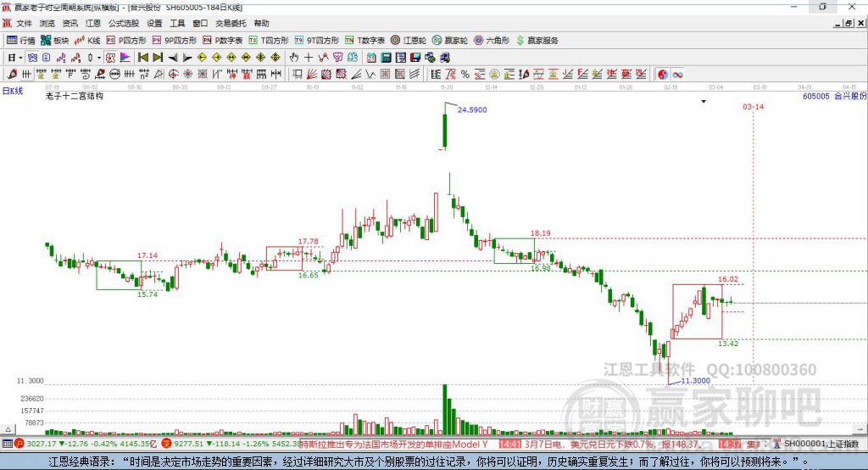Select the percent % line tool
The height and width of the screenshot is (470, 868).
coord(465,75)
